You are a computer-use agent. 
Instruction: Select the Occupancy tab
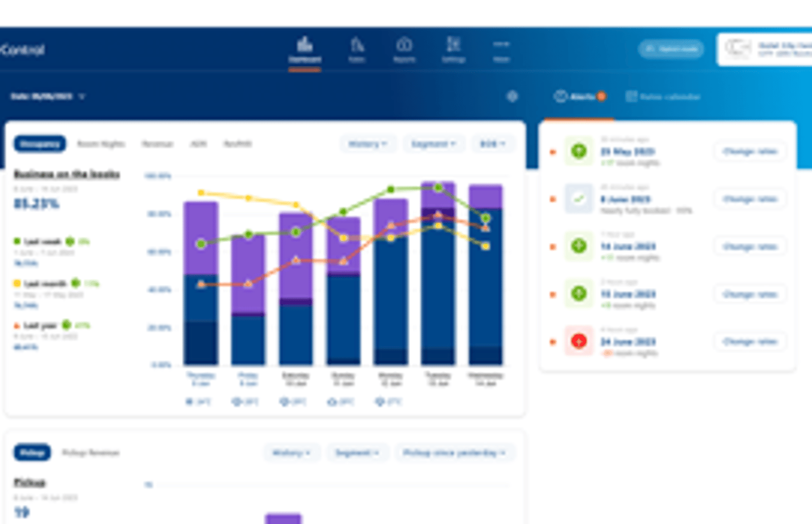pos(40,144)
